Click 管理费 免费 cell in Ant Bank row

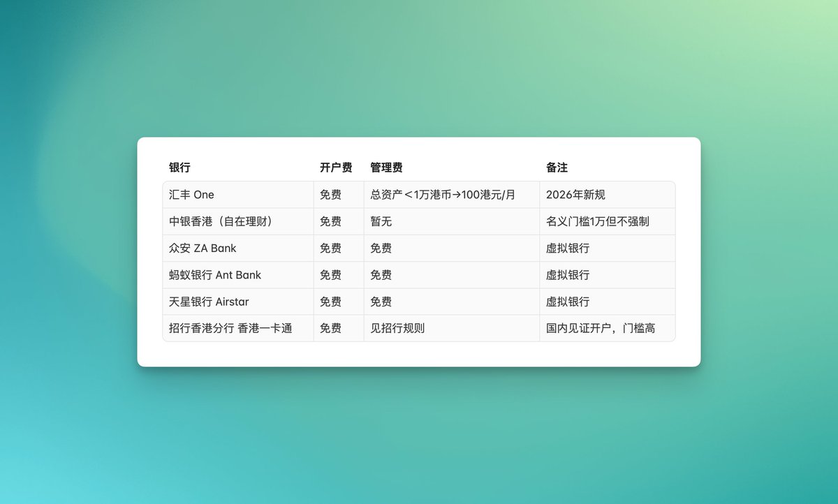(x=381, y=275)
